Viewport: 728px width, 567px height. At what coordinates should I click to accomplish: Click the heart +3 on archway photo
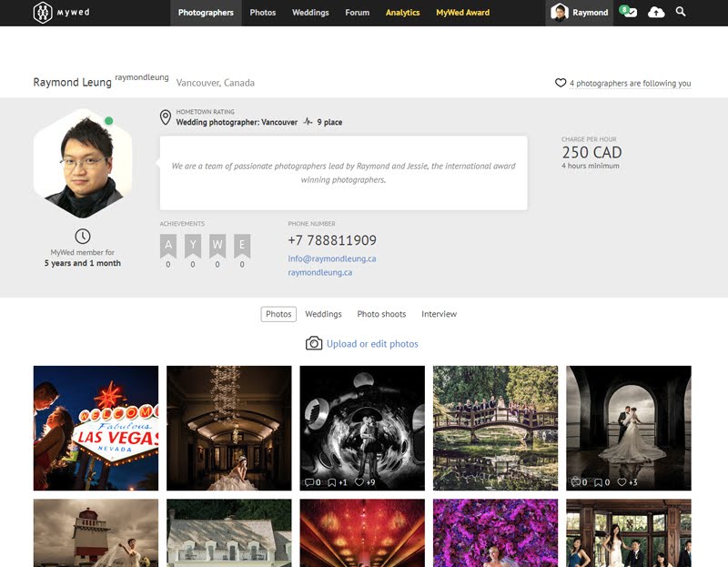click(627, 482)
